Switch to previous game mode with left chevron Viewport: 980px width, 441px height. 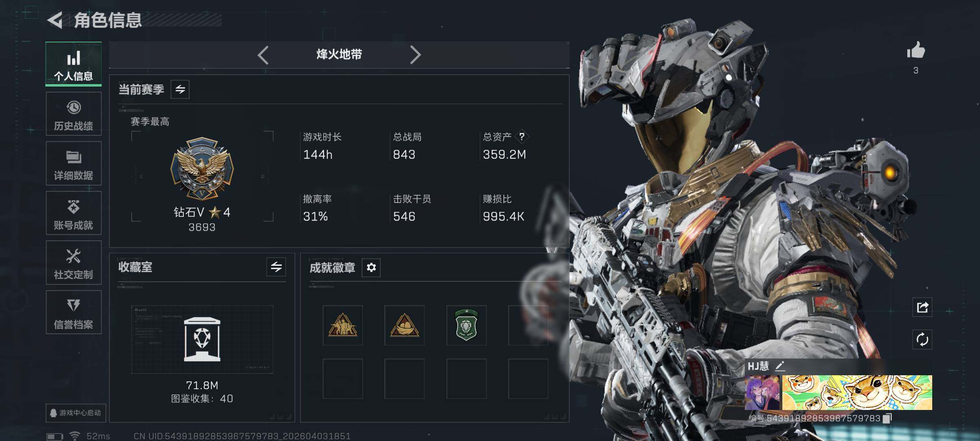coord(263,55)
